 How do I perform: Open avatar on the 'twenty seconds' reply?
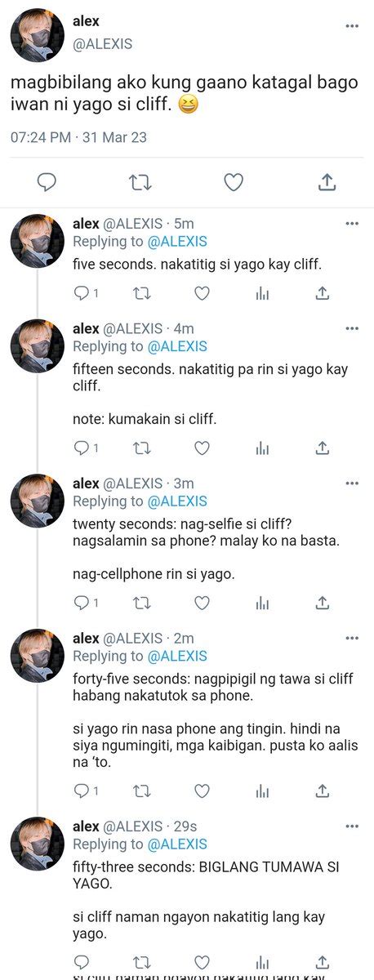tap(37, 501)
